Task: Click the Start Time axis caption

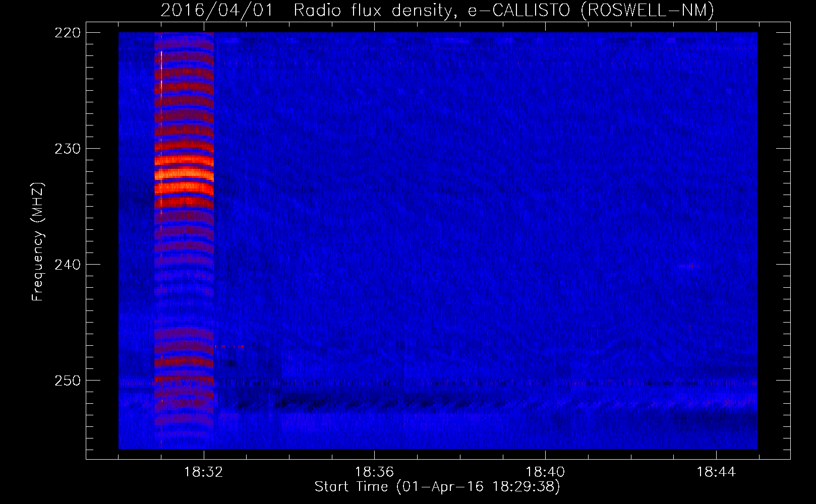Action: [437, 487]
